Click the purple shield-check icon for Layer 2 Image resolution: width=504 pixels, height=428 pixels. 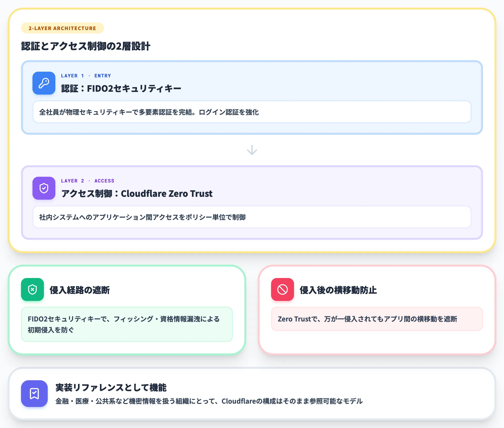tap(44, 188)
